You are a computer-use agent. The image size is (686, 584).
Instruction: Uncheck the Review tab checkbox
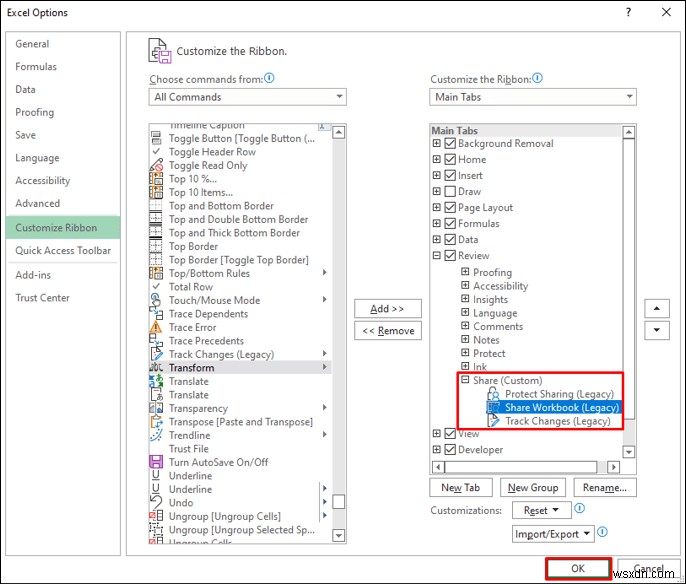coord(450,255)
